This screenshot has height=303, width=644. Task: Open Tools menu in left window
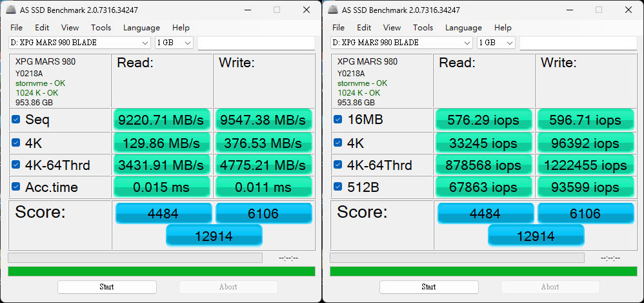pos(101,28)
